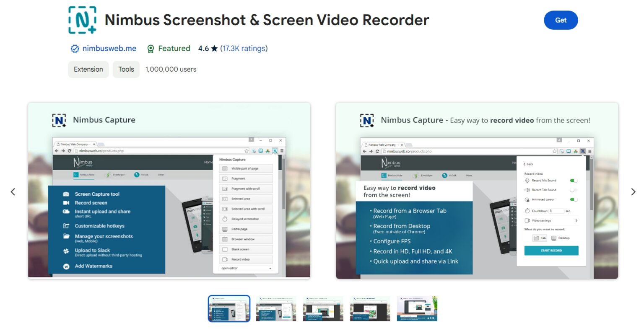Image resolution: width=644 pixels, height=336 pixels.
Task: Click the Entire page capture icon
Action: pos(224,229)
